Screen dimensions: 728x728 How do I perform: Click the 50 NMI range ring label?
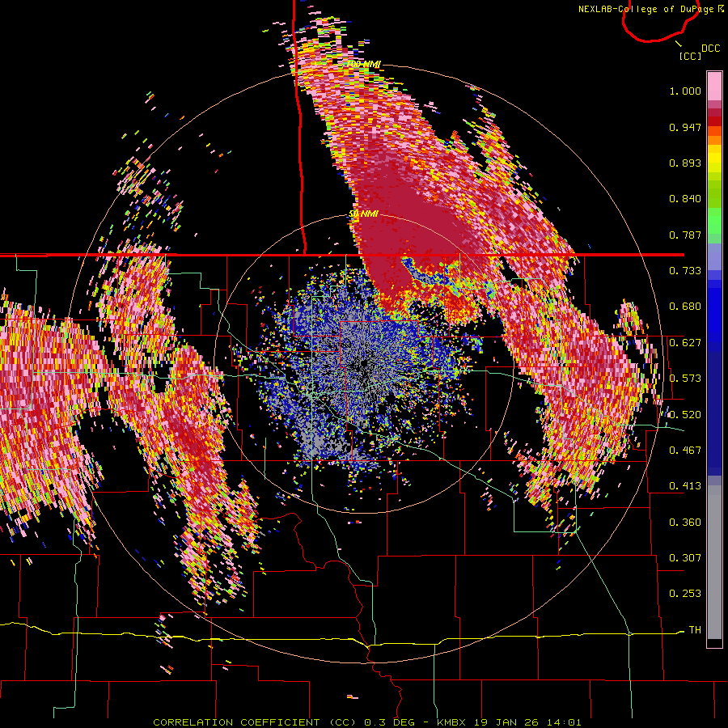(363, 214)
